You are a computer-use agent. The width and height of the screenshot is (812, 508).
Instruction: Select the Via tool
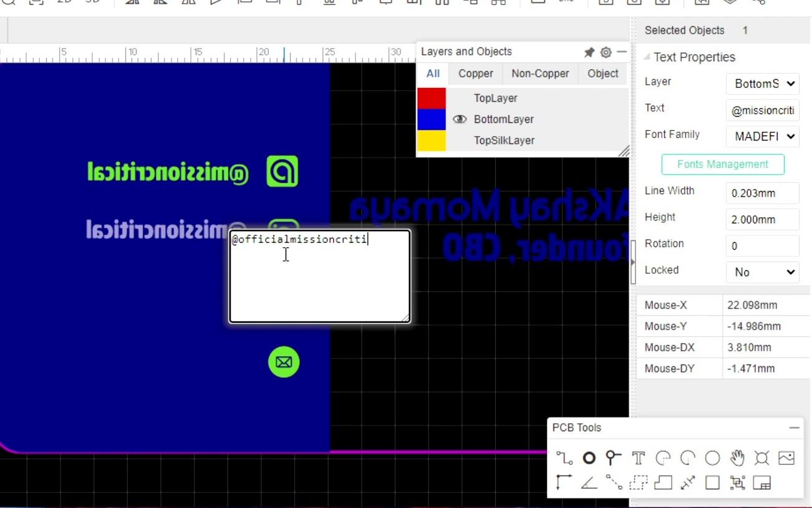tap(614, 459)
